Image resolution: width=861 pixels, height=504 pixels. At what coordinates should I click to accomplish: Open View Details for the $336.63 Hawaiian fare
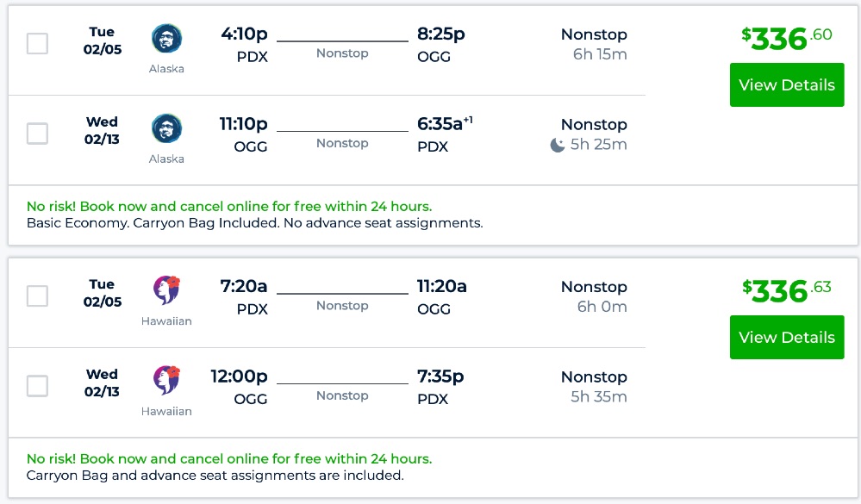[x=786, y=338]
